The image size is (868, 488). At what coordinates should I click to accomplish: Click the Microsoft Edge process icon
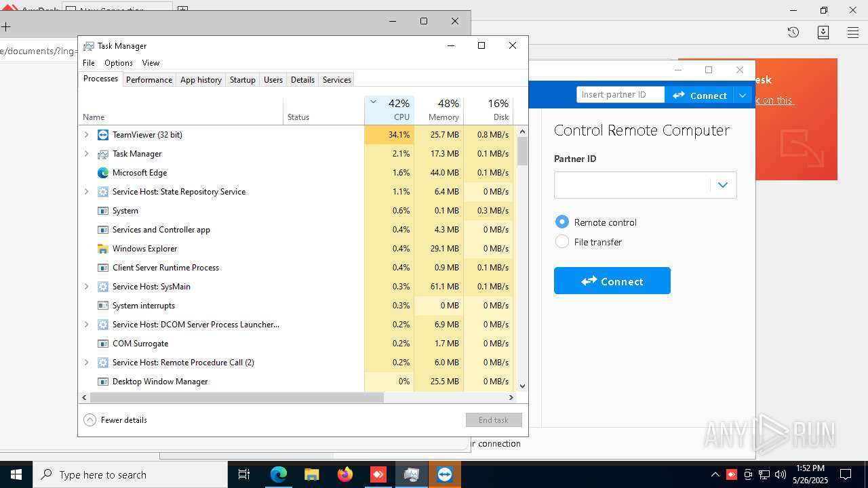click(x=103, y=173)
